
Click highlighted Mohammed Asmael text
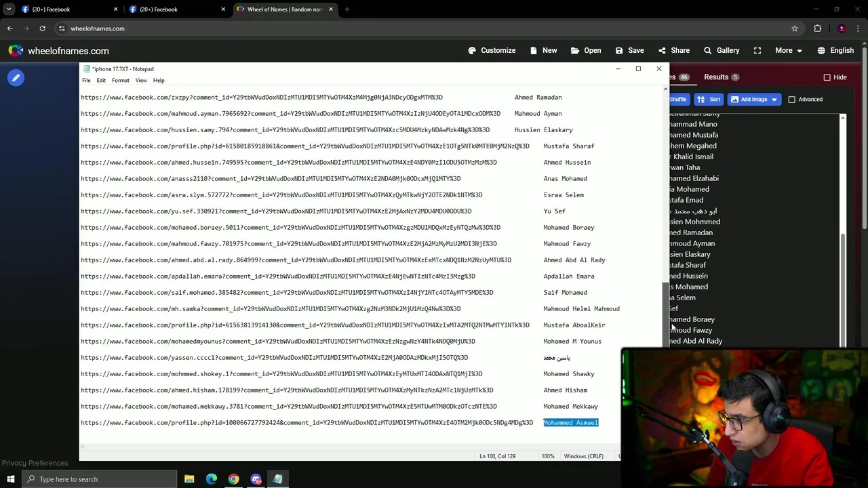570,423
